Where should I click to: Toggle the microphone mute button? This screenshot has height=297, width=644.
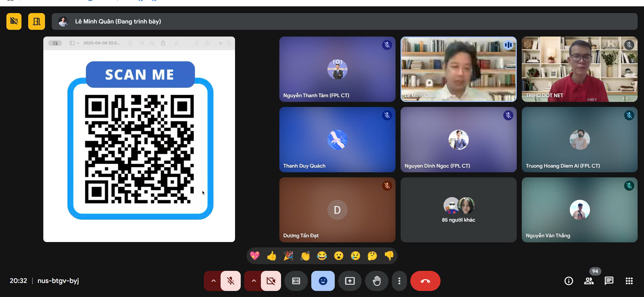point(231,281)
